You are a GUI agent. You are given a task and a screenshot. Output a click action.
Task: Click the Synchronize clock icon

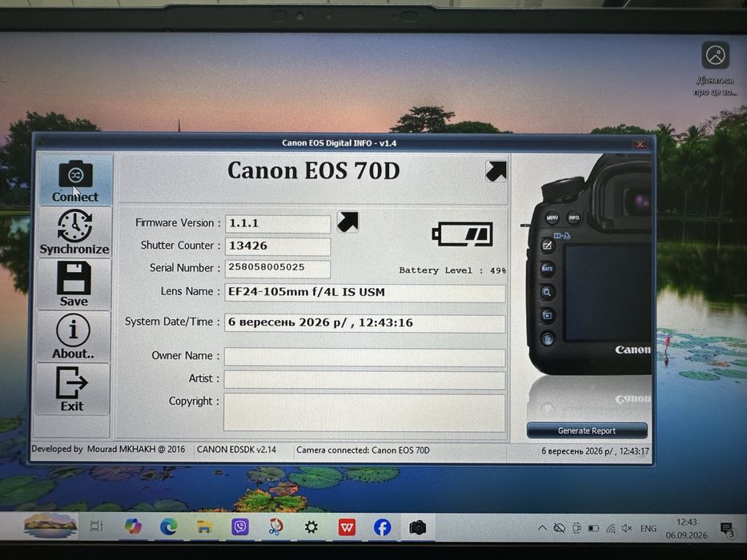click(74, 226)
